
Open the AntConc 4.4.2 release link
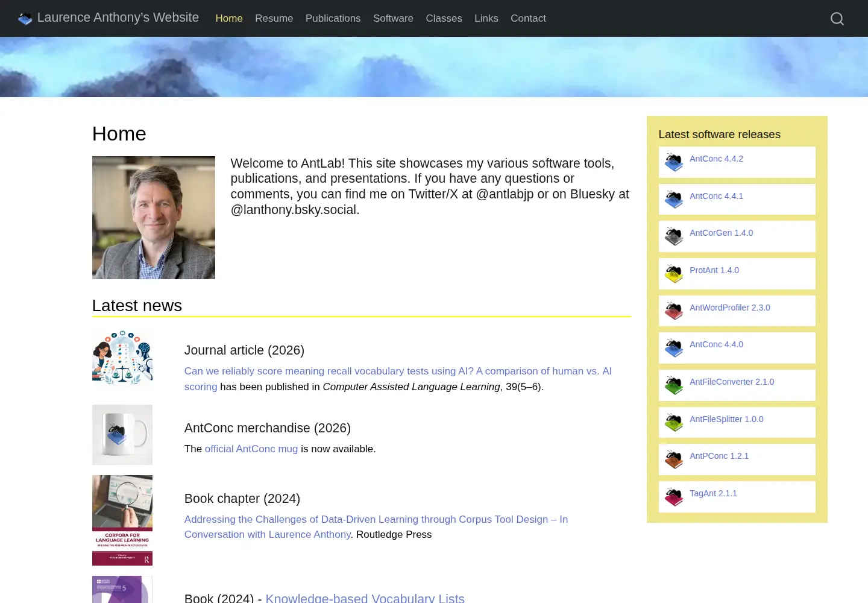click(717, 159)
